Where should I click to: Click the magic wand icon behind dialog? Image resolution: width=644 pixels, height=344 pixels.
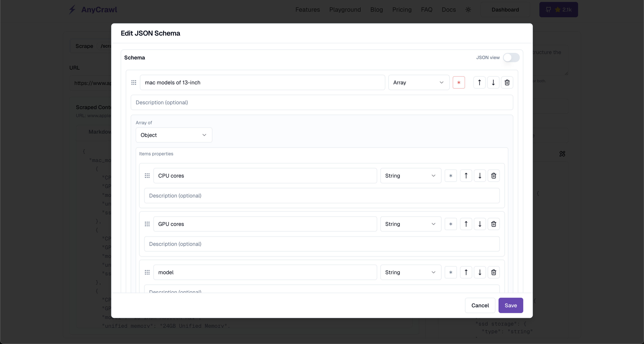pyautogui.click(x=562, y=154)
